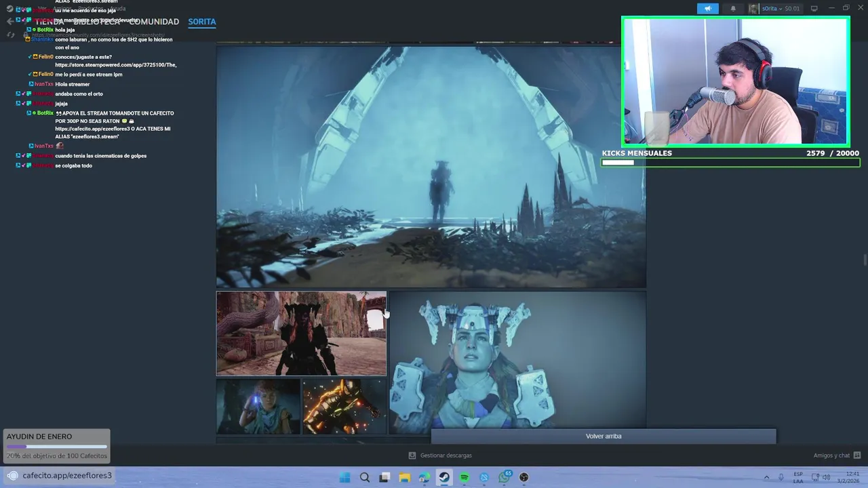Click the page vertical scrollbar
868x488 pixels.
point(865,260)
